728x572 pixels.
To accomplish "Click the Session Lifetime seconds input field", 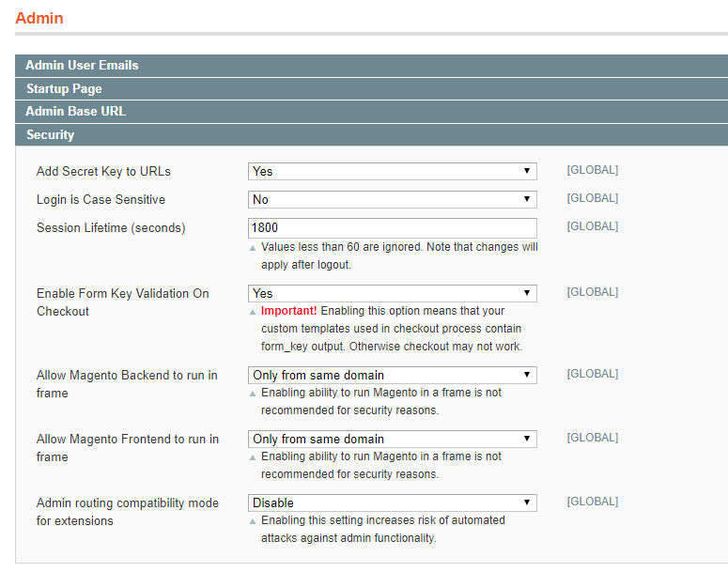I will click(x=392, y=227).
